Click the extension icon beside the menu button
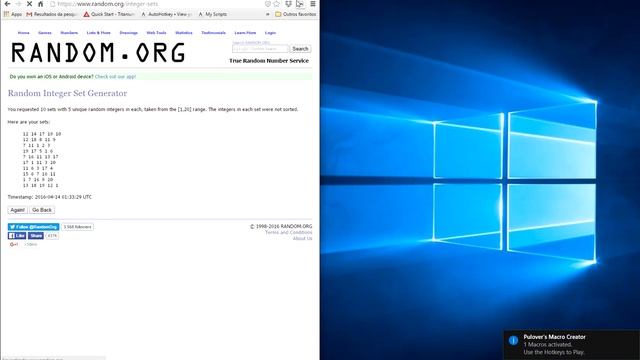Image resolution: width=640 pixels, height=360 pixels. (300, 4)
